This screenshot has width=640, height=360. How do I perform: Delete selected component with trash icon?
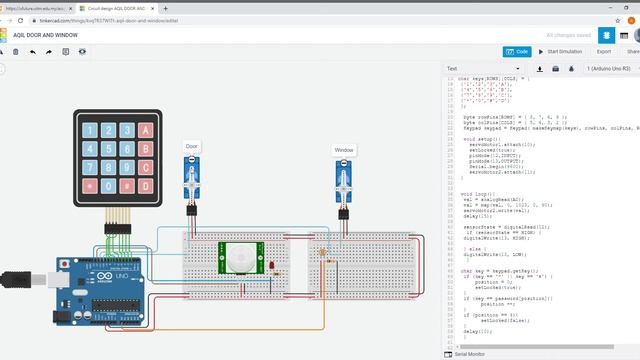(16, 52)
